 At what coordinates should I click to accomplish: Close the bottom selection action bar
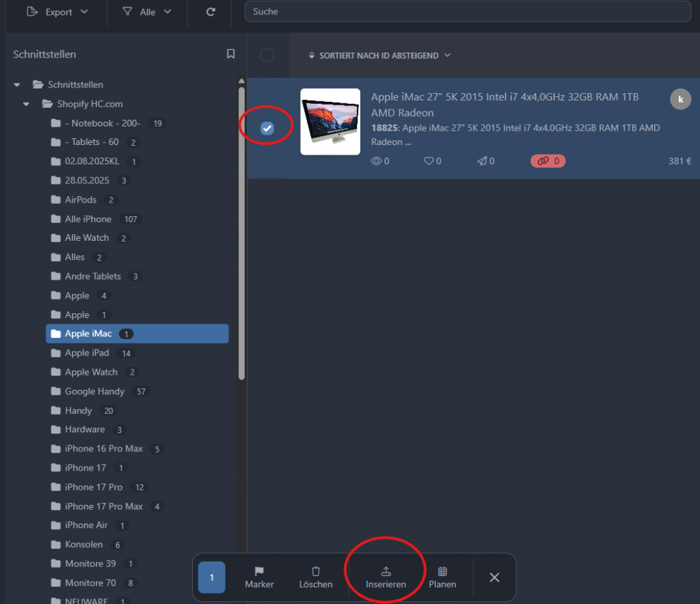click(494, 577)
